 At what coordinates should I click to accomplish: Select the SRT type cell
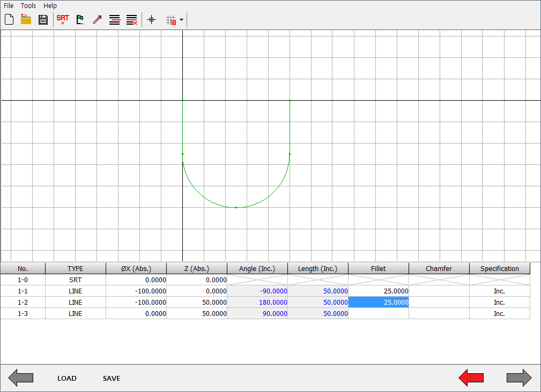point(76,280)
